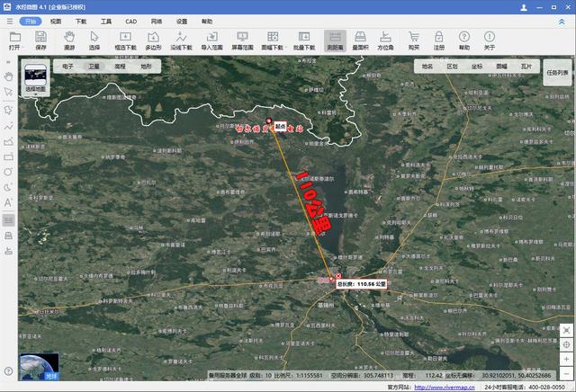Select arrow pointer tool in left sidebar
The image size is (576, 392).
point(8,92)
